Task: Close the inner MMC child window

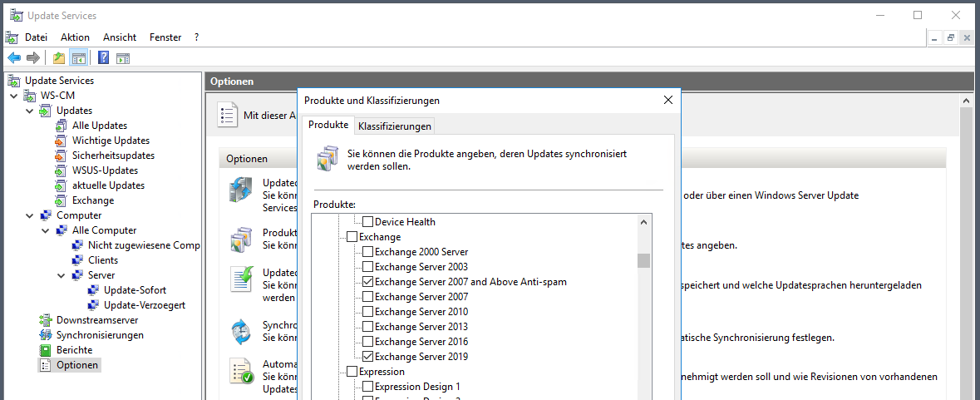Action: [x=966, y=37]
